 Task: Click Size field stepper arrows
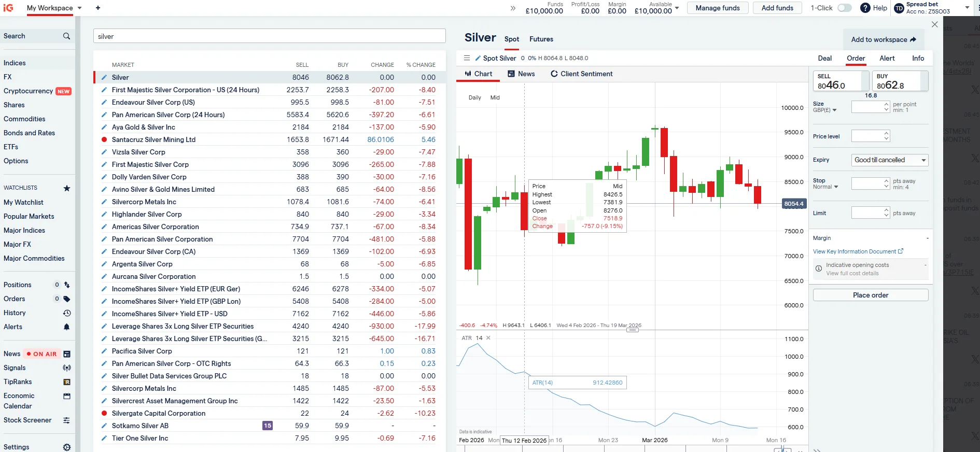(886, 107)
